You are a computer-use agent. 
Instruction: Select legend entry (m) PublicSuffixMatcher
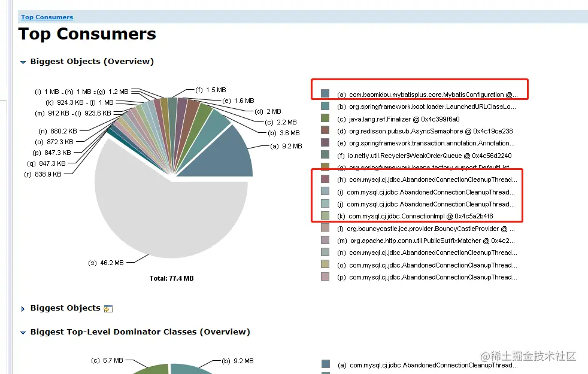click(426, 241)
